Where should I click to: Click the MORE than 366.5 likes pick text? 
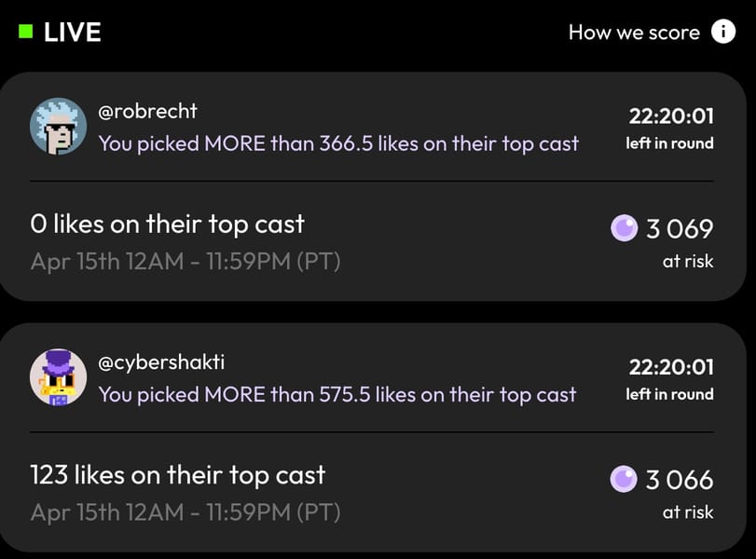[338, 143]
